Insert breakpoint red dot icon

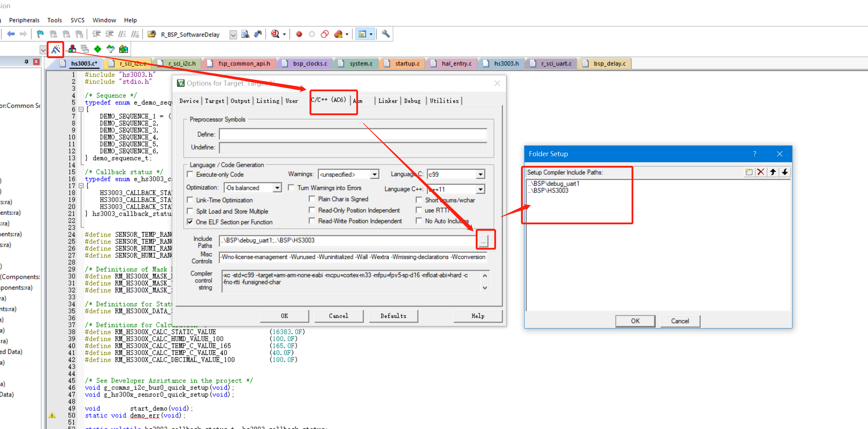(x=299, y=34)
